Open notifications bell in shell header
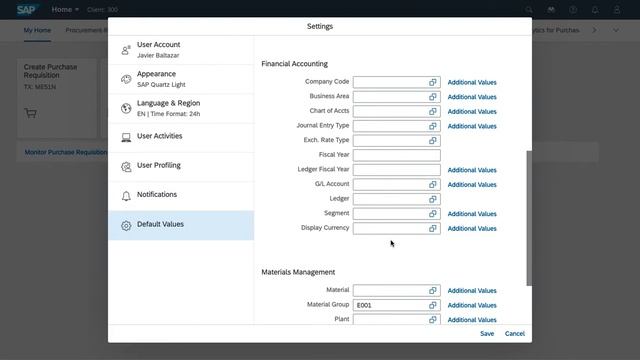 pos(595,10)
